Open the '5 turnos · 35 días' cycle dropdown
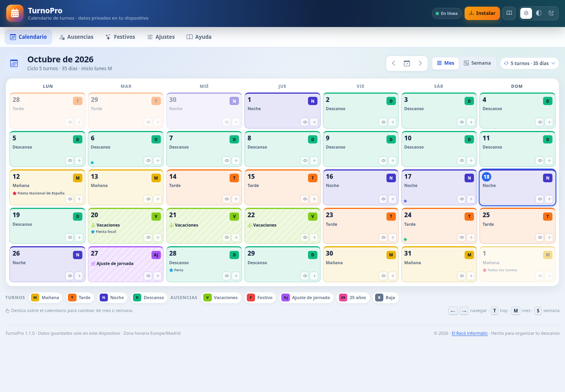565x392 pixels. click(x=530, y=63)
